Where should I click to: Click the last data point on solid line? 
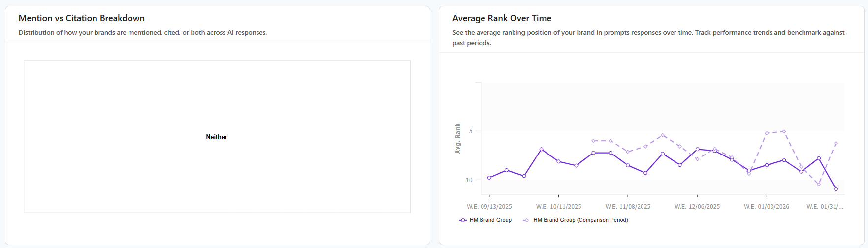[x=836, y=189]
